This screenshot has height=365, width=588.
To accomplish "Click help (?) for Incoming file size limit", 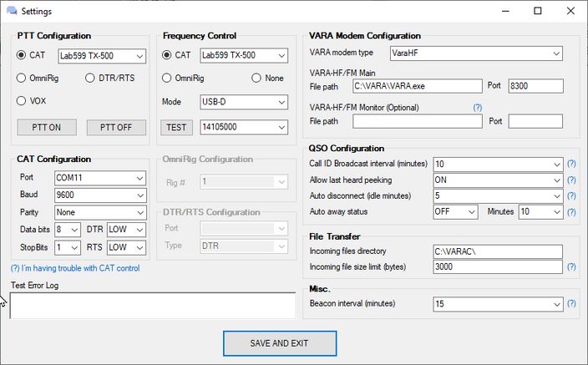I will click(571, 266).
